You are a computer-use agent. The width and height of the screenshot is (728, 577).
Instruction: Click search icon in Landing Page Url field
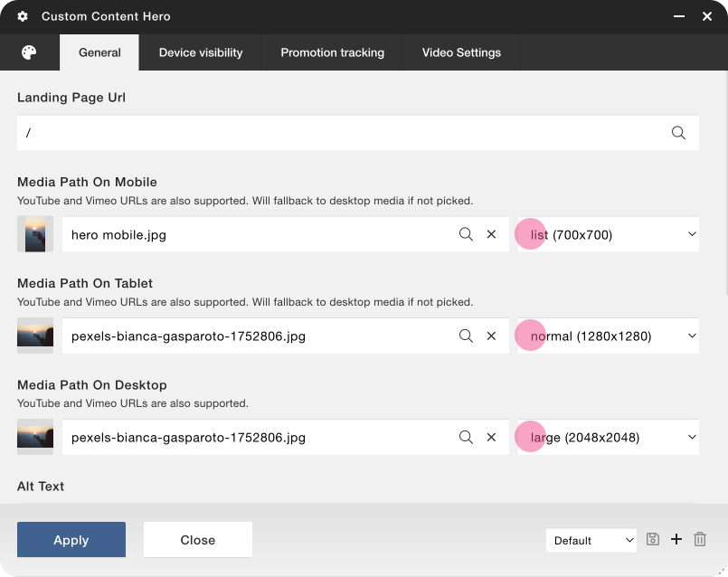coord(678,133)
